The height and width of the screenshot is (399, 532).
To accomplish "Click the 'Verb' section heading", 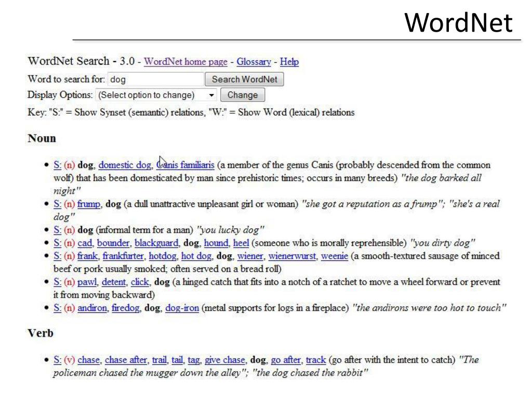I will (41, 333).
